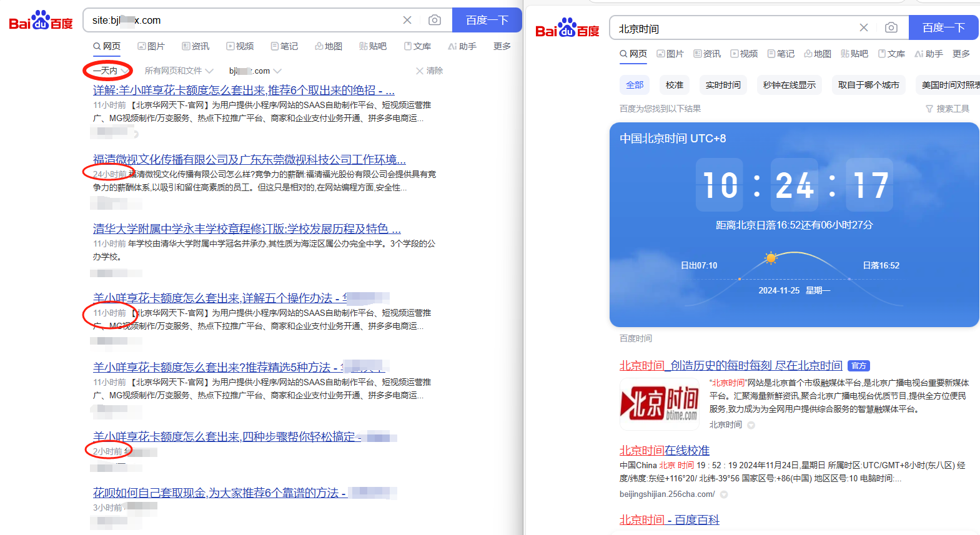Click the Baidu logo in left window
Screen dimensions: 980x535
pos(41,21)
